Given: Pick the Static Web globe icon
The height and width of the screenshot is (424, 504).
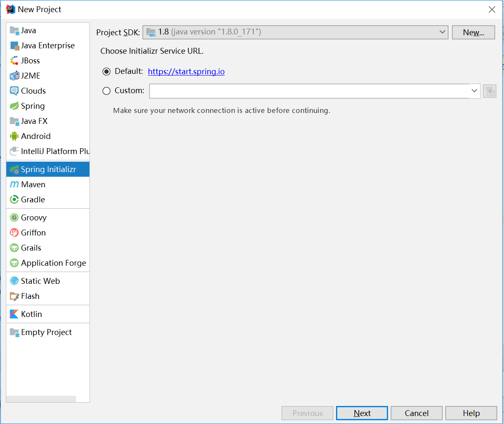Looking at the screenshot, I should click(x=14, y=281).
